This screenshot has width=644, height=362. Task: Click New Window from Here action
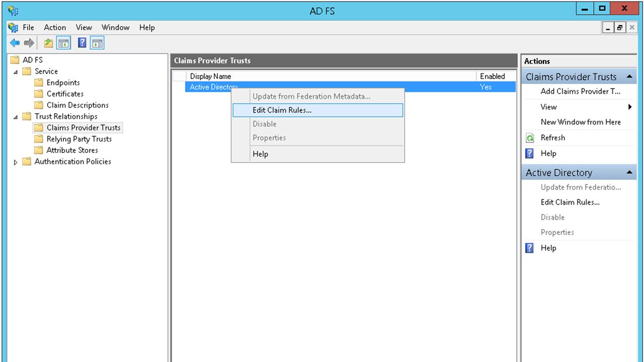pos(581,122)
